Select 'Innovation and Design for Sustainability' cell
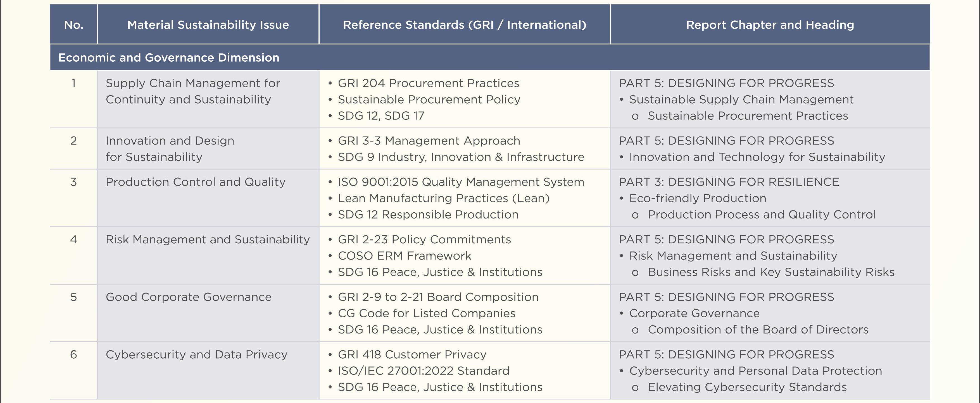This screenshot has height=403, width=980. (208, 149)
